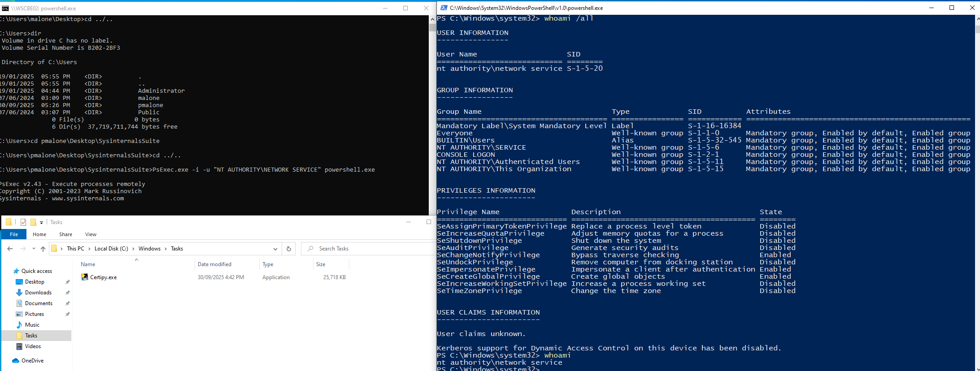Click the pin icon beside Documents
Screen dimensions: 980x371
tap(67, 303)
